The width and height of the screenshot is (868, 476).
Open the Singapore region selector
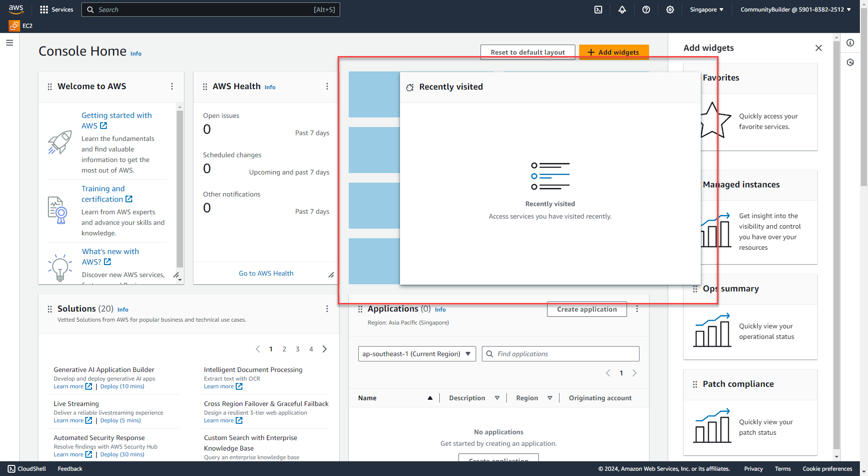(x=706, y=10)
